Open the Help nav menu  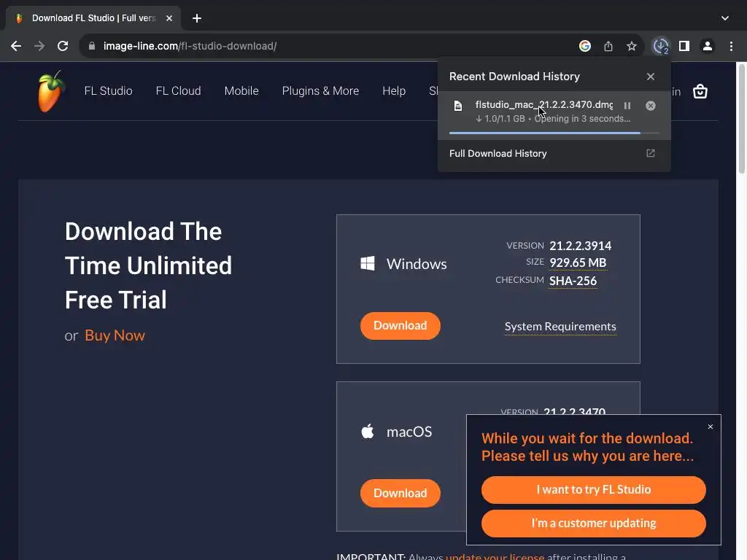click(394, 91)
